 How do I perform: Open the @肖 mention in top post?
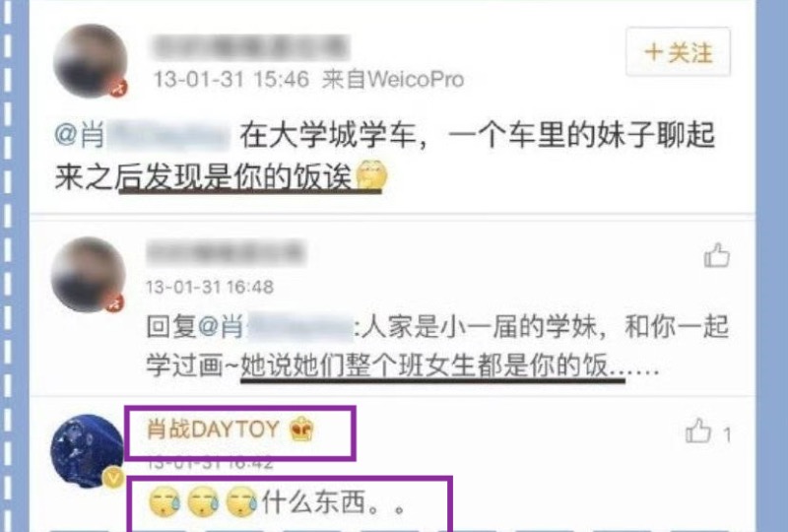pyautogui.click(x=142, y=135)
